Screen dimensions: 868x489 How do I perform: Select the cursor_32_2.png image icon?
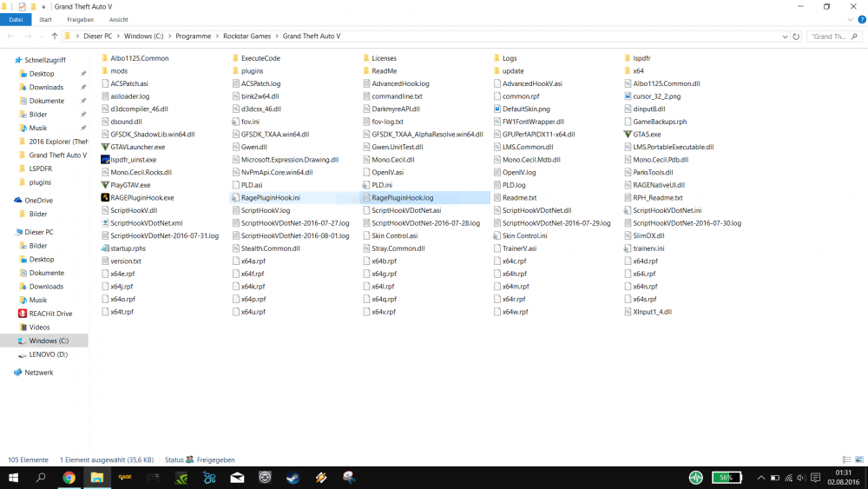628,96
